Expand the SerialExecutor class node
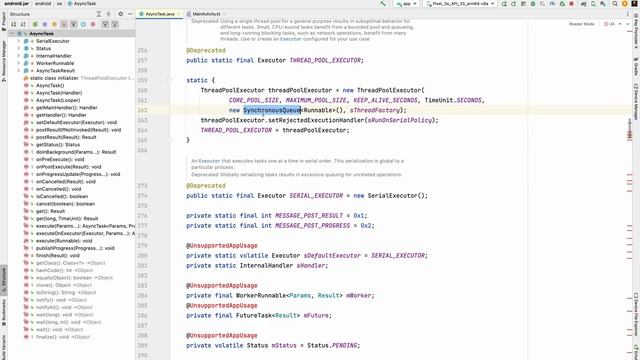The image size is (640, 360). tap(18, 41)
